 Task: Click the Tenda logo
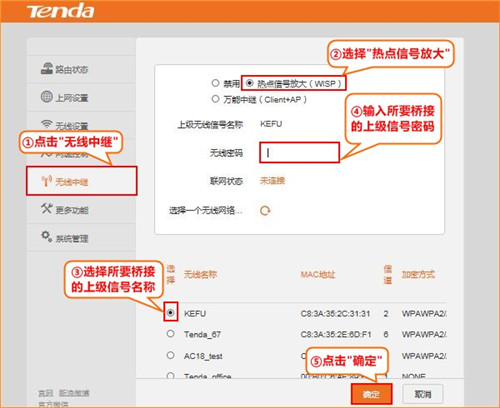click(60, 11)
